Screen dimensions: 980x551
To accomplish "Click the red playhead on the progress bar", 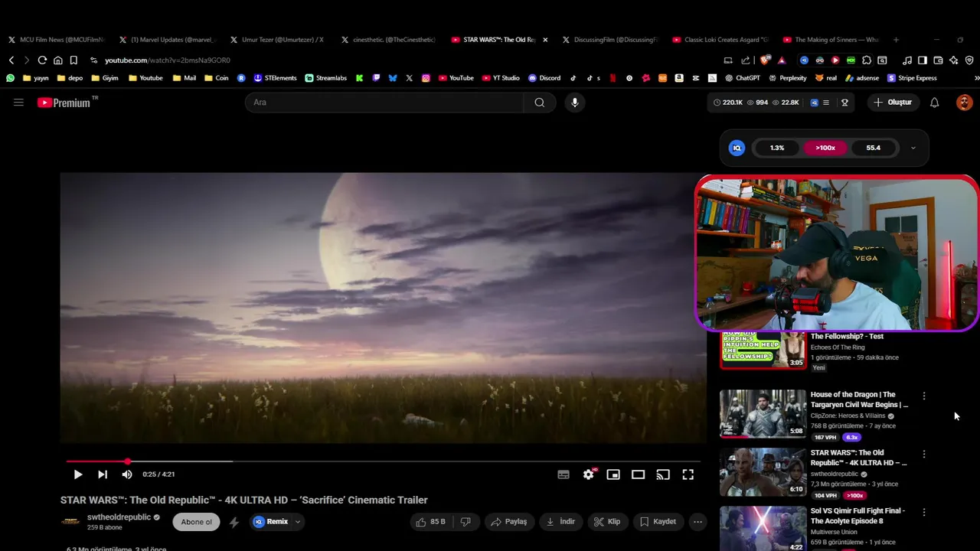I will coord(127,461).
